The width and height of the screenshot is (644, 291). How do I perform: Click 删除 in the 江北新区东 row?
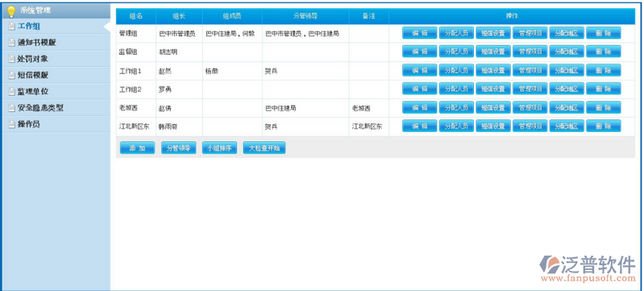(x=604, y=126)
